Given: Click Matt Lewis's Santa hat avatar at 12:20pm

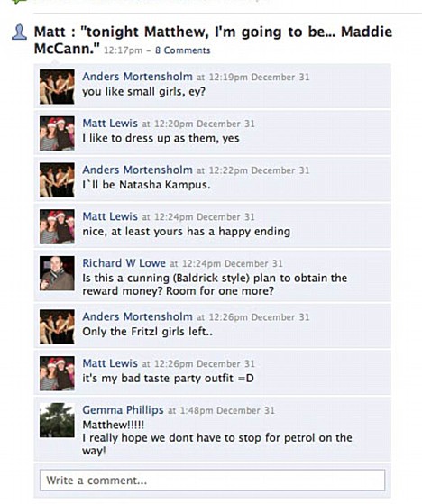Looking at the screenshot, I should pos(57,133).
